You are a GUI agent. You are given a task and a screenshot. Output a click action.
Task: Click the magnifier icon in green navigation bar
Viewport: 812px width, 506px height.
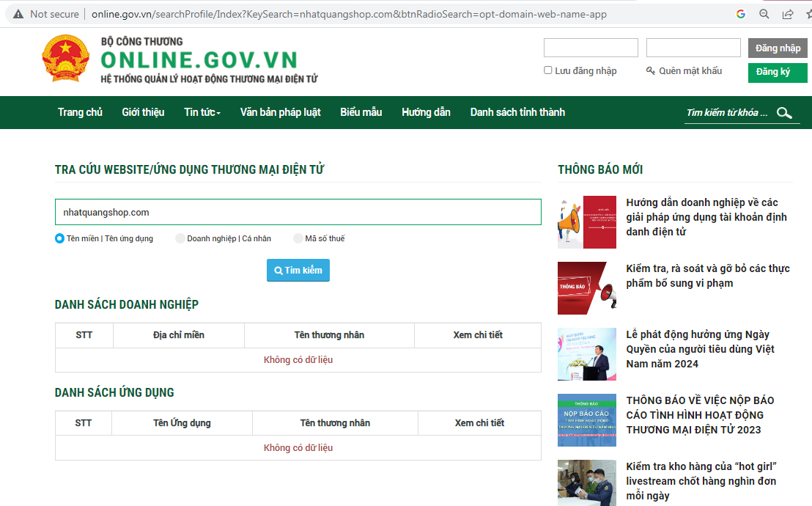(784, 113)
